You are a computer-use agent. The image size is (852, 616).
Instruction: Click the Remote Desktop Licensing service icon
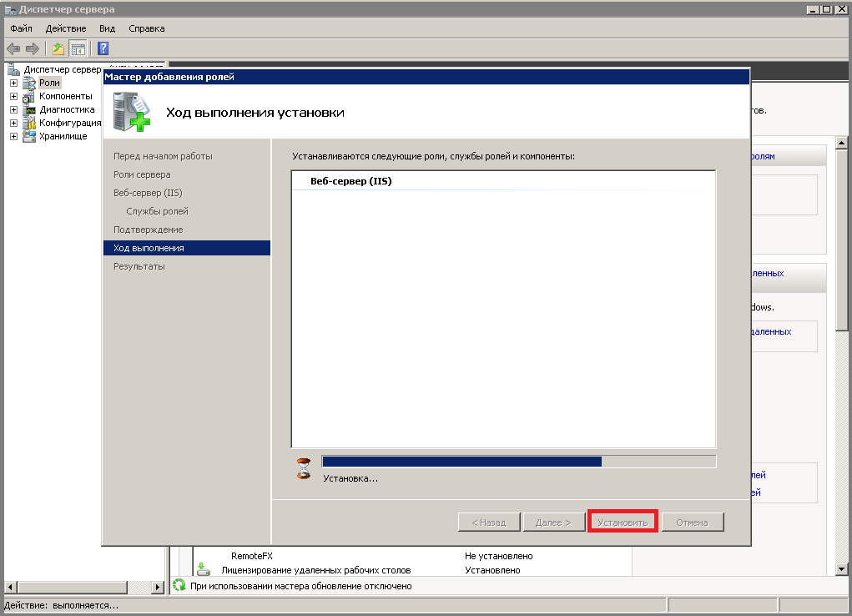[204, 570]
